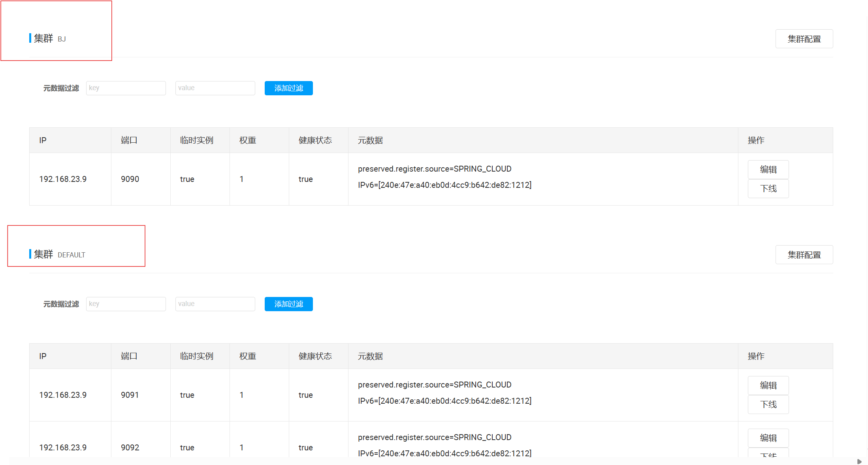This screenshot has height=465, width=868.
Task: Open 集群配置 for the BJ cluster
Action: 804,39
